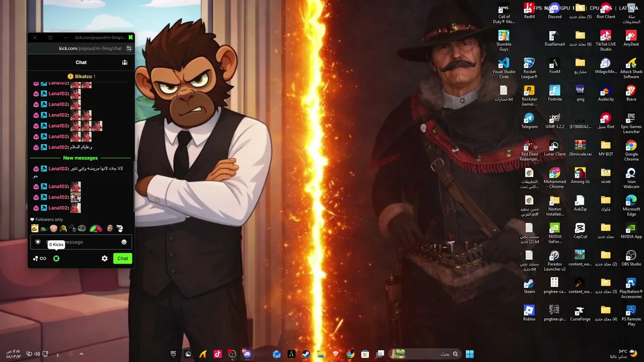The height and width of the screenshot is (362, 644).
Task: Insert the speedometer gauge quick emote
Action: [x=96, y=228]
